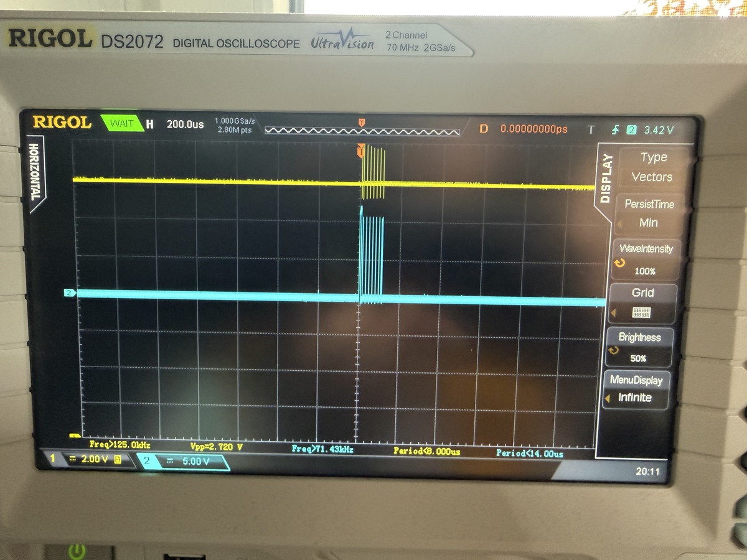Click the WaveIntensity rotary knob icon
747x560 pixels.
point(619,263)
